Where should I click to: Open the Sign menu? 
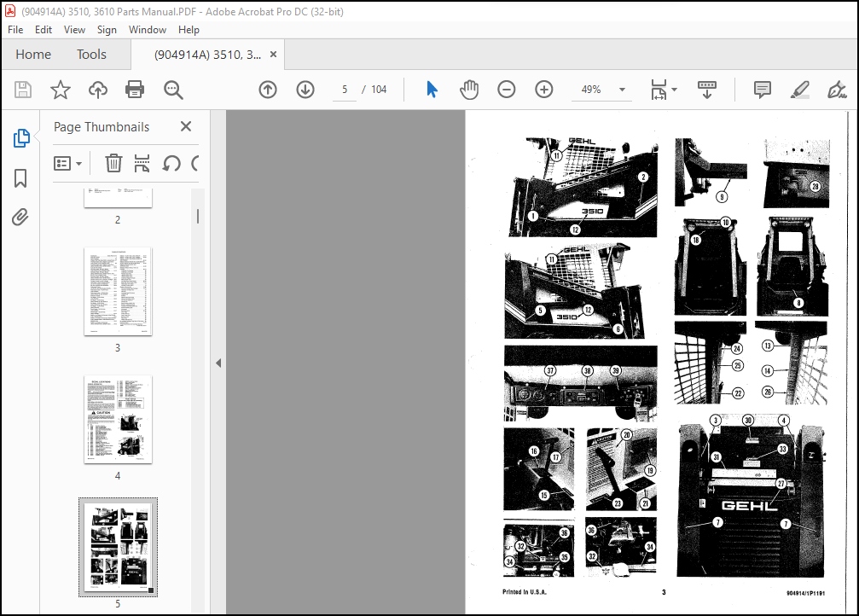pos(107,30)
